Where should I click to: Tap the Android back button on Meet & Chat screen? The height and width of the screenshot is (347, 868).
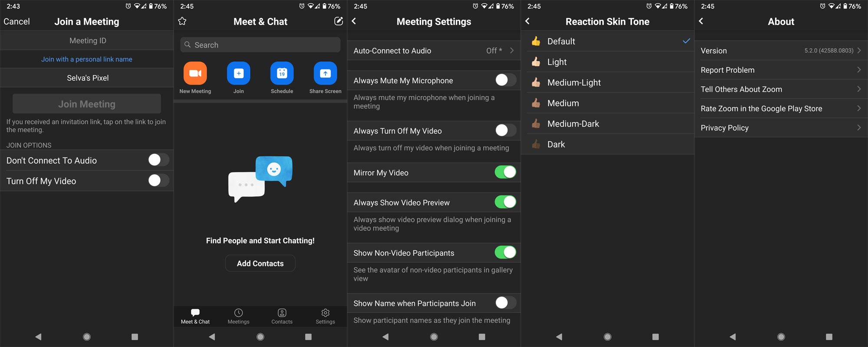(x=212, y=337)
